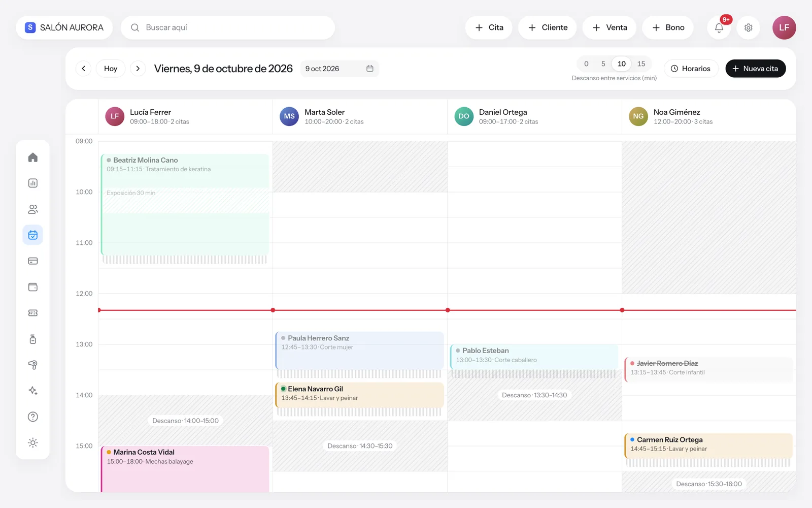Open Marina Costa Vidal appointment
The width and height of the screenshot is (812, 508).
pyautogui.click(x=185, y=469)
